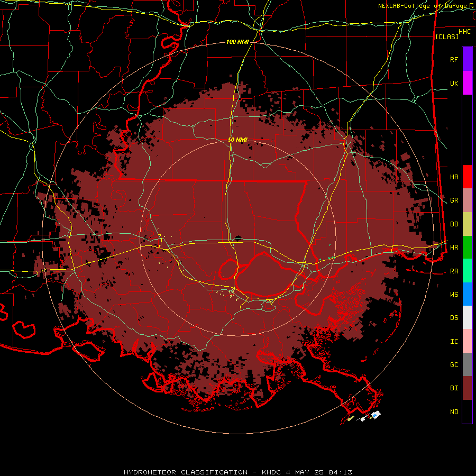Click the BD legend label
The height and width of the screenshot is (476, 476).
pyautogui.click(x=454, y=224)
